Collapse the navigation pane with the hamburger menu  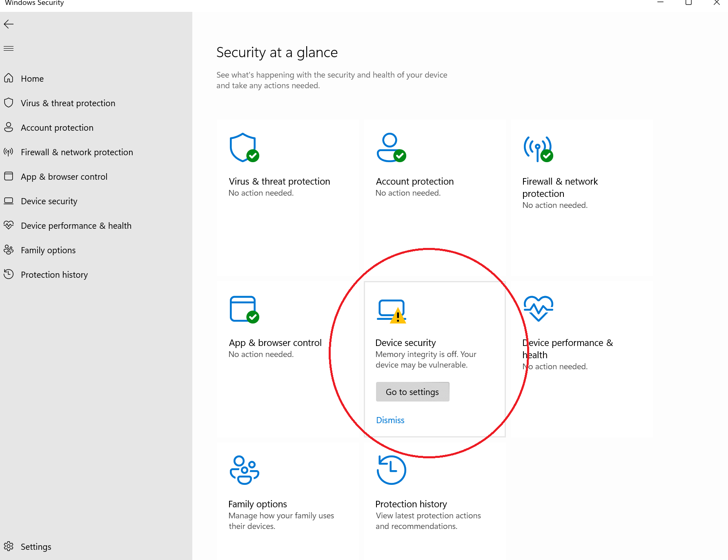point(9,48)
